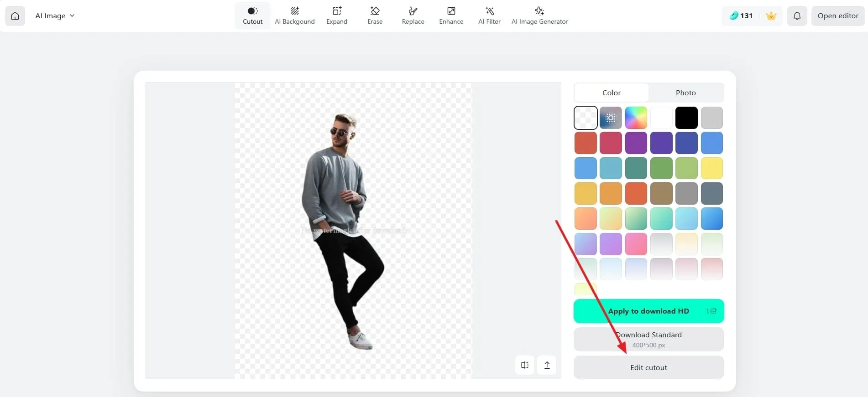Click the Enhance tool
Image resolution: width=868 pixels, height=397 pixels.
pyautogui.click(x=451, y=15)
